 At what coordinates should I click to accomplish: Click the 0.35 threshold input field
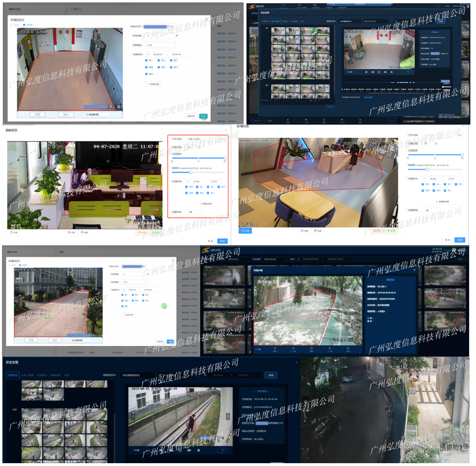(x=160, y=45)
